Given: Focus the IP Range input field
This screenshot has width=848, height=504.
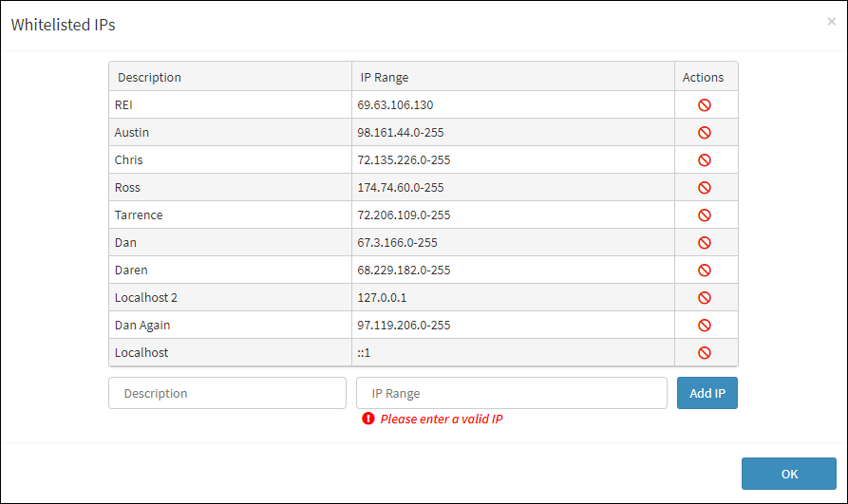Looking at the screenshot, I should point(512,393).
